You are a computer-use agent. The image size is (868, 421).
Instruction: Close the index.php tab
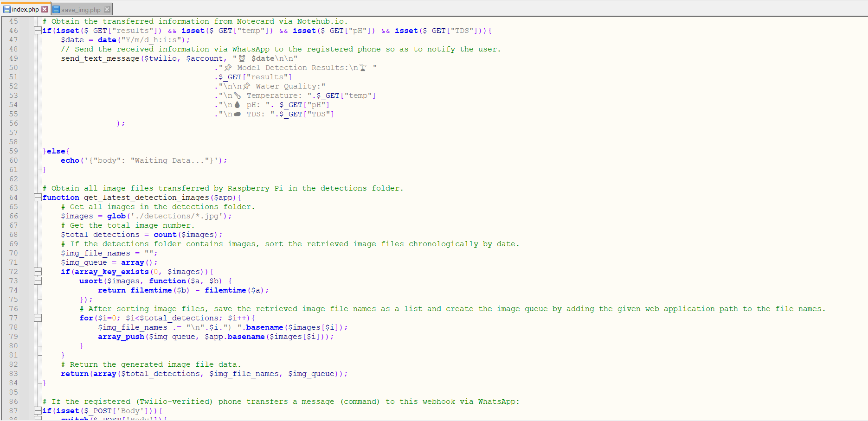(x=44, y=8)
